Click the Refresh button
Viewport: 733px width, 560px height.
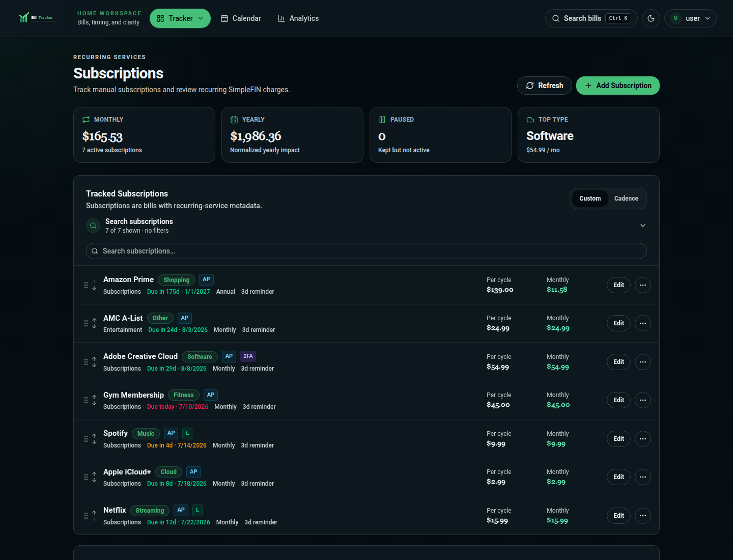point(545,86)
